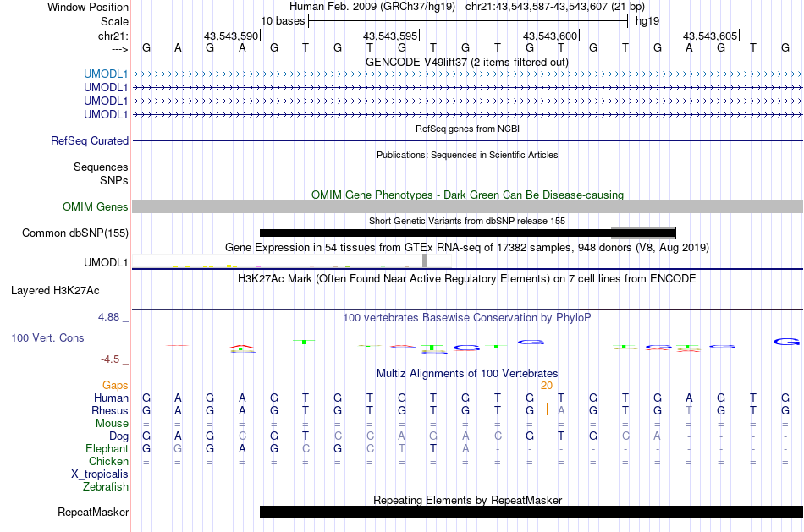Click the RepeatMasker track label
804x532 pixels.
[x=93, y=512]
